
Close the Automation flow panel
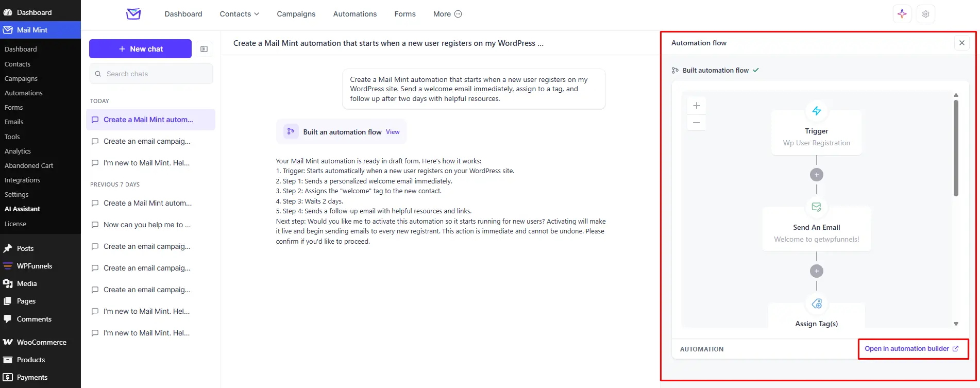tap(961, 43)
